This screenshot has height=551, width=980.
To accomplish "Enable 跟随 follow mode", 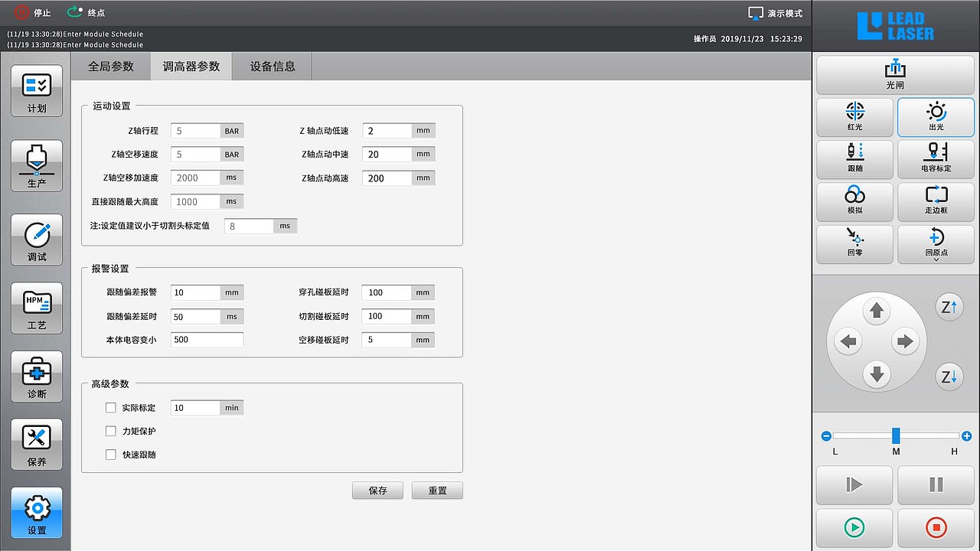I will tap(855, 159).
